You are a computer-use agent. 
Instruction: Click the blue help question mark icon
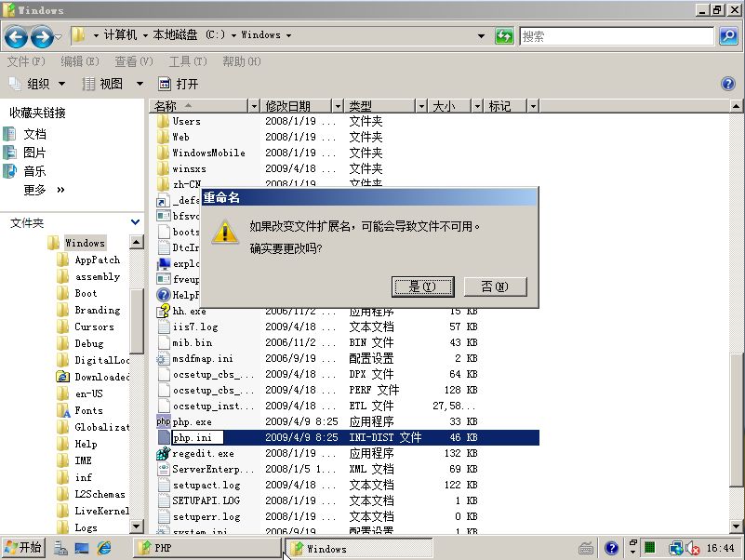pos(728,84)
